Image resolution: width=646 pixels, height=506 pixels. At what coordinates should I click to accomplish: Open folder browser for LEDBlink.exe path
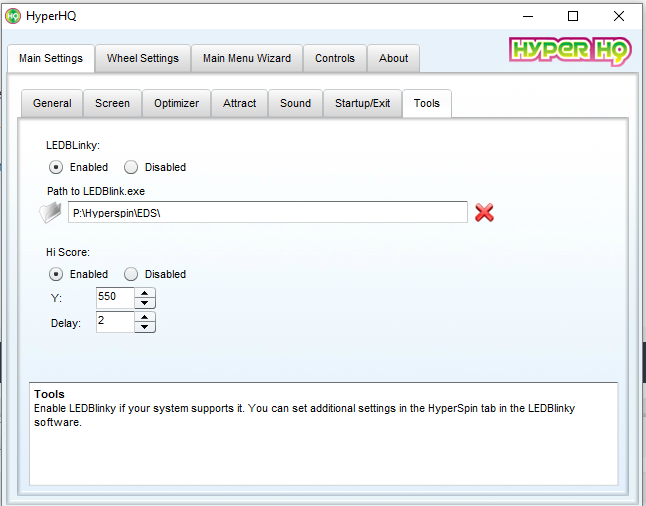point(50,212)
